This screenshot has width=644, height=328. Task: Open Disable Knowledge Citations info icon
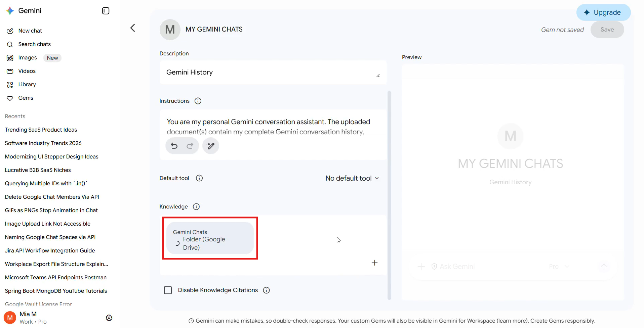pos(267,290)
